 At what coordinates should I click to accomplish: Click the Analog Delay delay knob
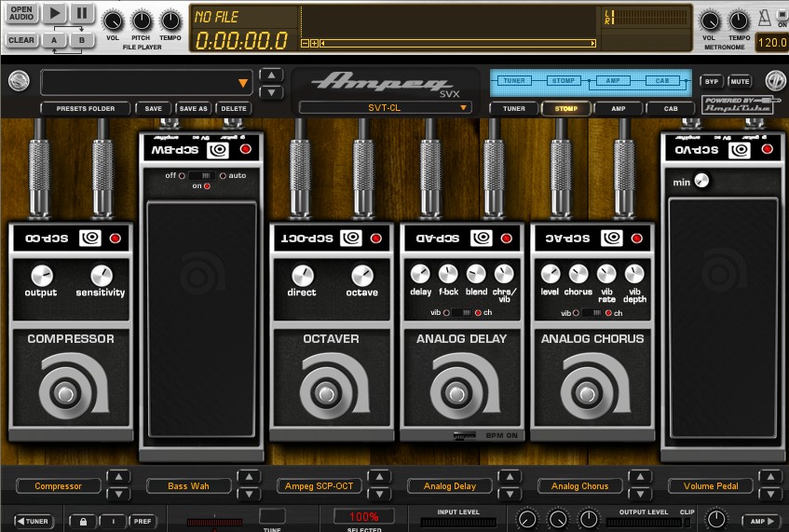pyautogui.click(x=420, y=274)
